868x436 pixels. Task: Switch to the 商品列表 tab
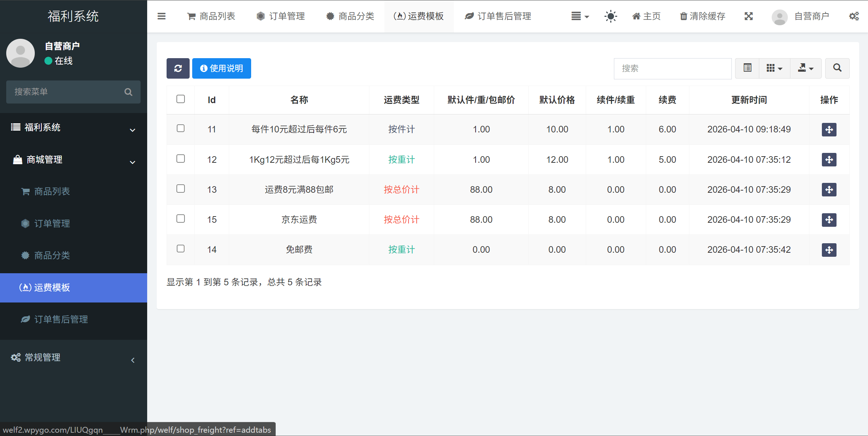[211, 16]
